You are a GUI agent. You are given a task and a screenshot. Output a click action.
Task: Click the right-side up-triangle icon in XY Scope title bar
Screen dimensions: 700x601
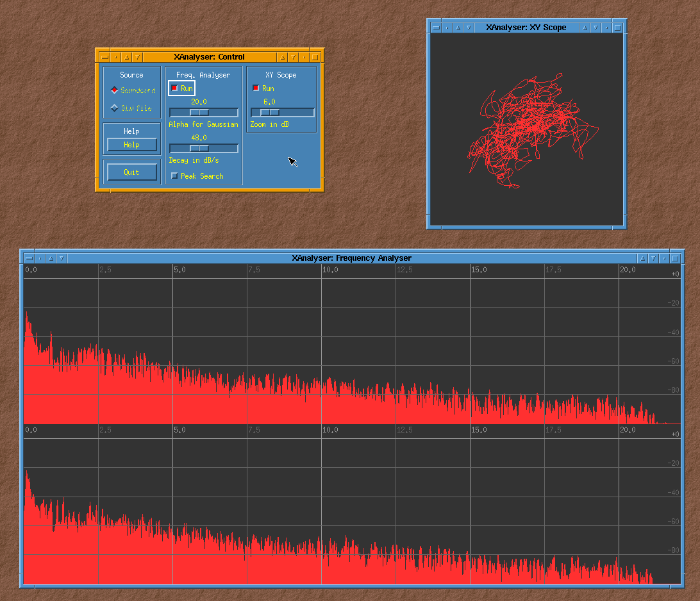[x=585, y=28]
